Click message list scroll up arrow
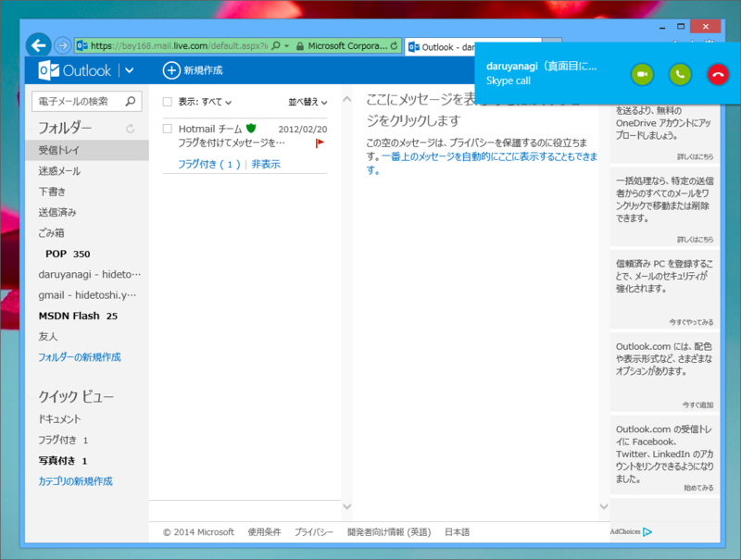This screenshot has height=560, width=741. (346, 99)
